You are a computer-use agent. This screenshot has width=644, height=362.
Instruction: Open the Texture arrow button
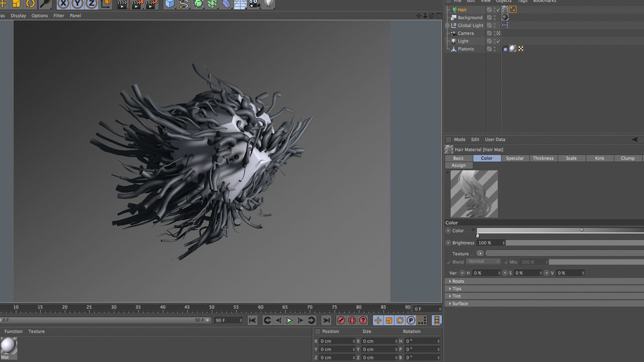point(480,253)
